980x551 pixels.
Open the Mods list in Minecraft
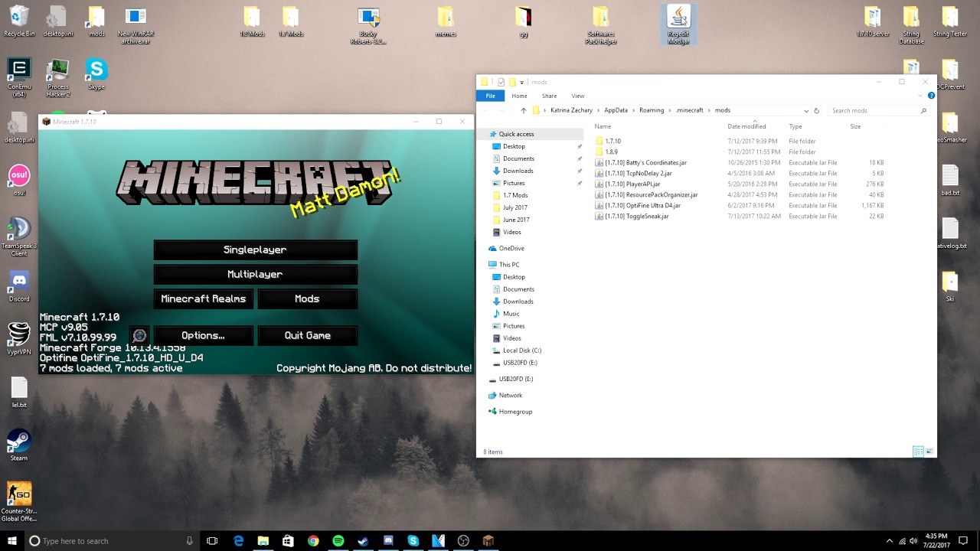[307, 298]
